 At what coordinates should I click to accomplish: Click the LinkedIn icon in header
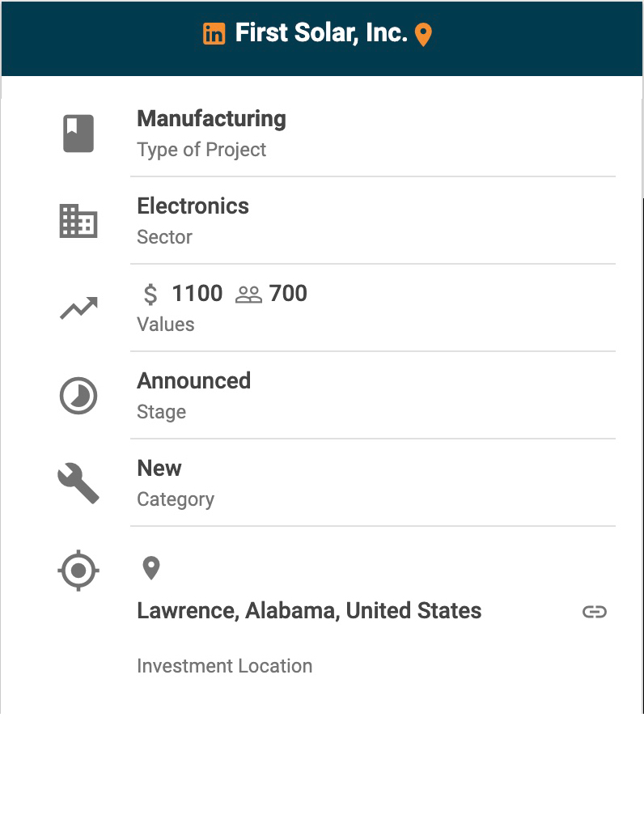tap(214, 34)
